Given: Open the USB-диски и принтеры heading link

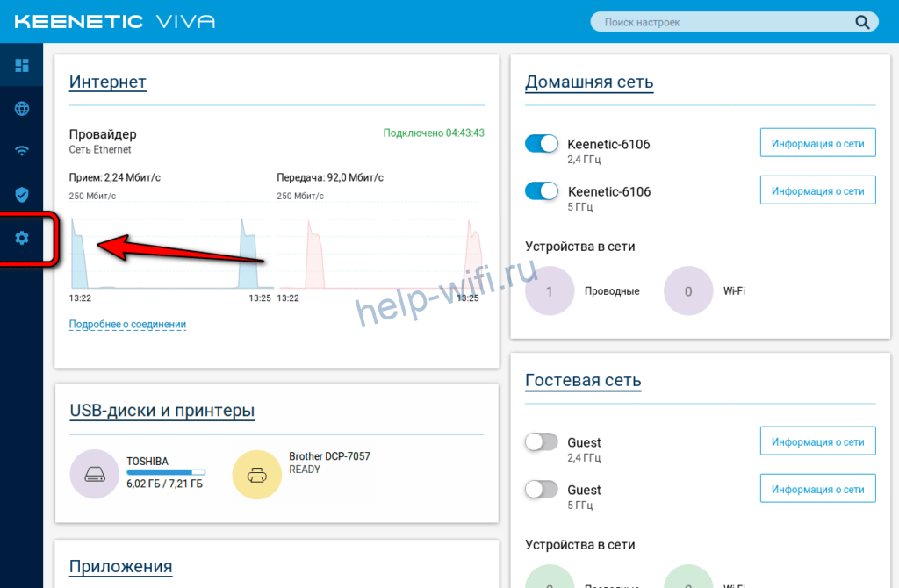Looking at the screenshot, I should pyautogui.click(x=162, y=411).
